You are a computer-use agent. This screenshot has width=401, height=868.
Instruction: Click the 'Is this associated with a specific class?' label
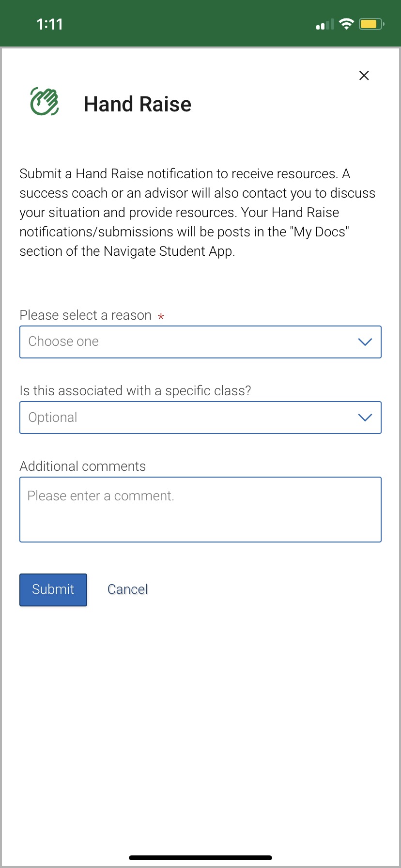point(136,391)
